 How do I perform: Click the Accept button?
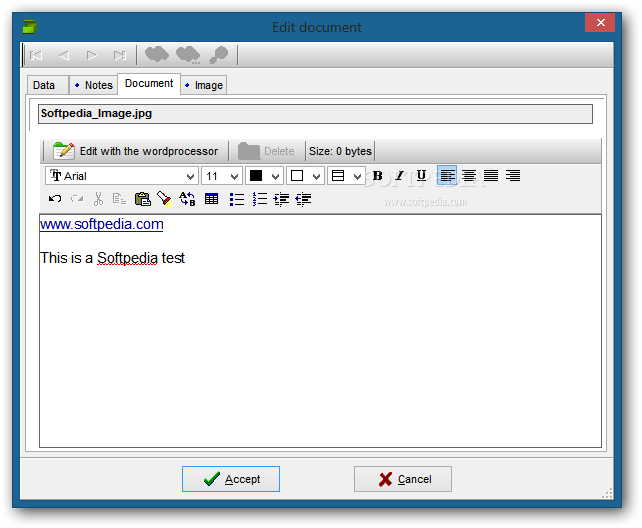point(231,478)
